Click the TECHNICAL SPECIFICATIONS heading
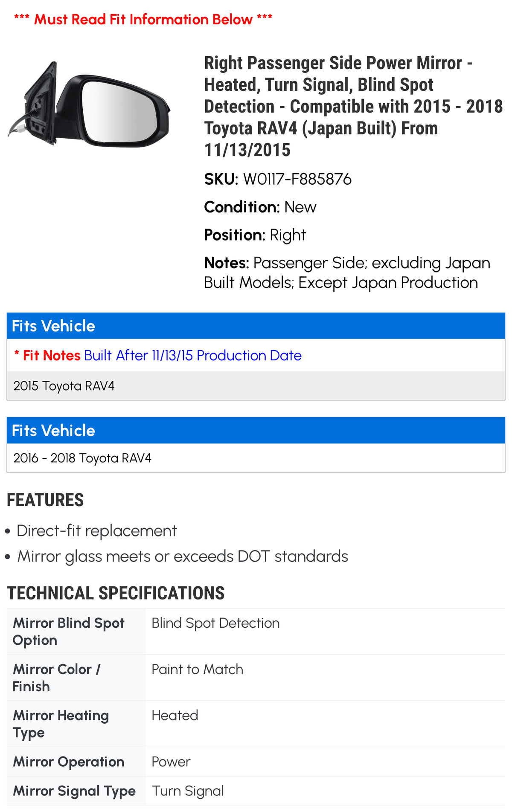 coord(116,593)
